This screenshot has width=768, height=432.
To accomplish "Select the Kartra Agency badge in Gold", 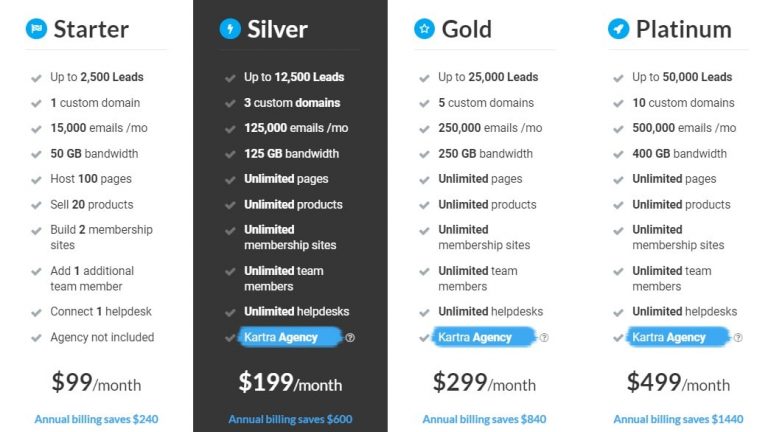I will [484, 337].
